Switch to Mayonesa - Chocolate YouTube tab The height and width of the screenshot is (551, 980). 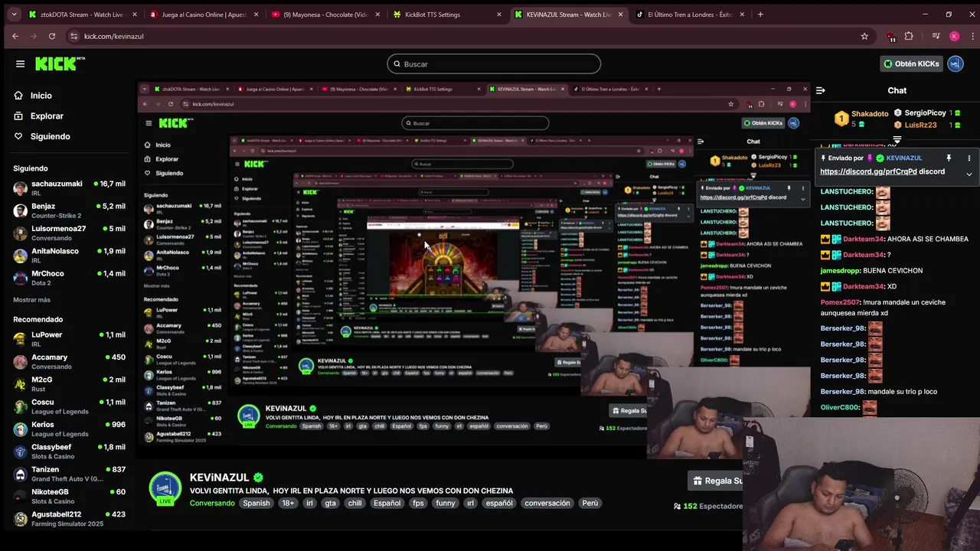pyautogui.click(x=325, y=15)
